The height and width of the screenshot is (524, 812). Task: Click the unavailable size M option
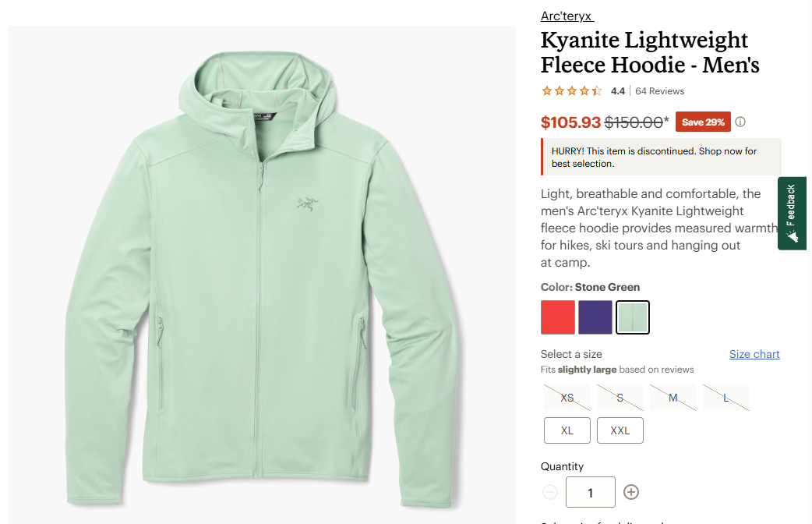pyautogui.click(x=673, y=398)
